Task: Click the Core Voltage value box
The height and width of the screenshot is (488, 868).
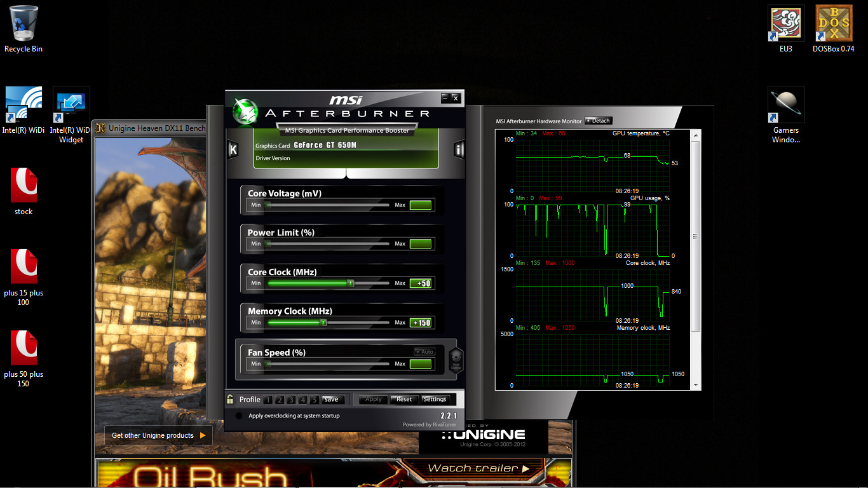Action: [421, 205]
